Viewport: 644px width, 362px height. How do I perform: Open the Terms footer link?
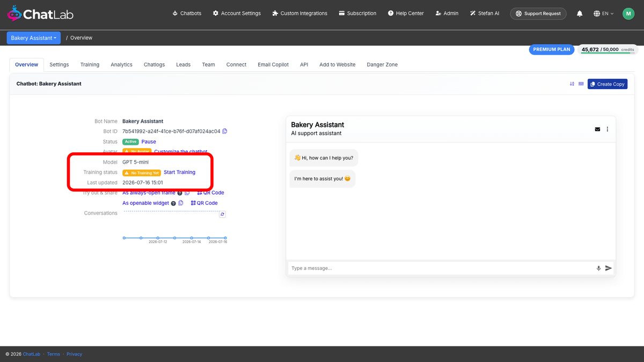54,354
